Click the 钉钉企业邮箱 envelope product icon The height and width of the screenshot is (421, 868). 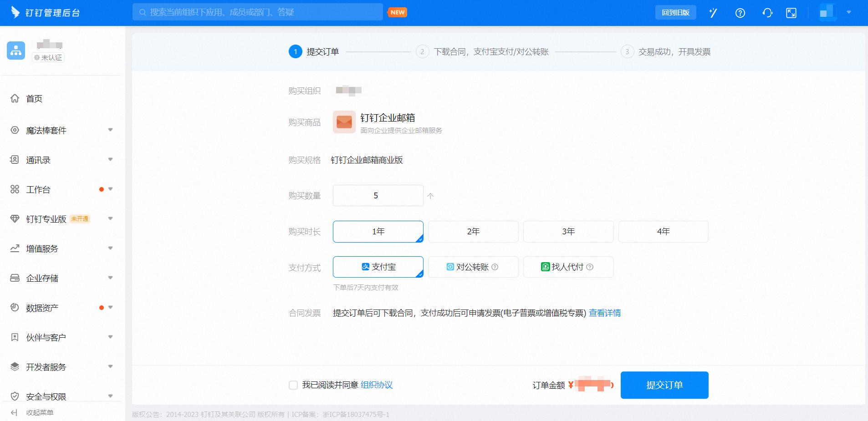pyautogui.click(x=344, y=122)
